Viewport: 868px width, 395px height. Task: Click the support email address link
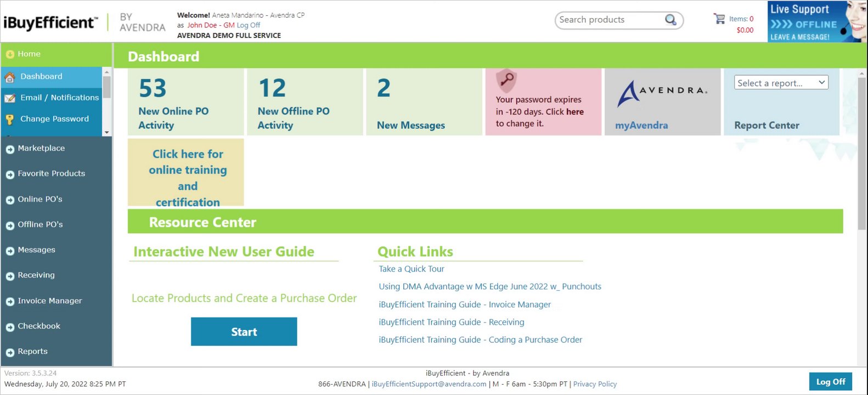(x=429, y=384)
